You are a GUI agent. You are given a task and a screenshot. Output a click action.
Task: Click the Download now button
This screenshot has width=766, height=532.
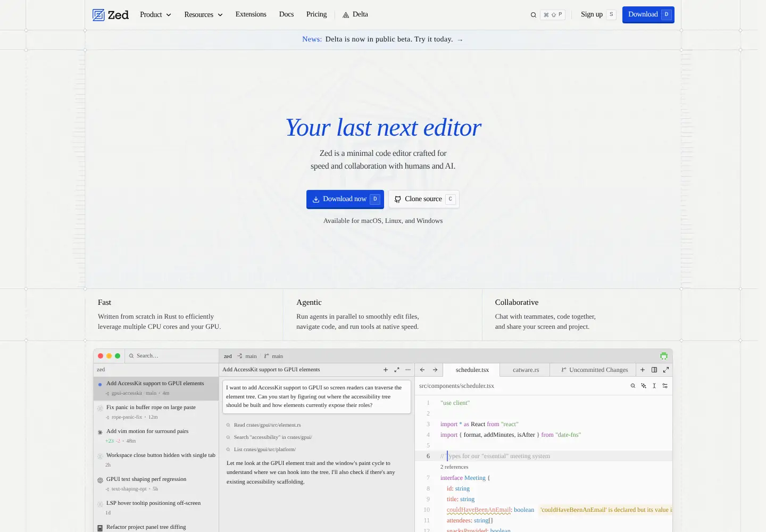point(345,199)
